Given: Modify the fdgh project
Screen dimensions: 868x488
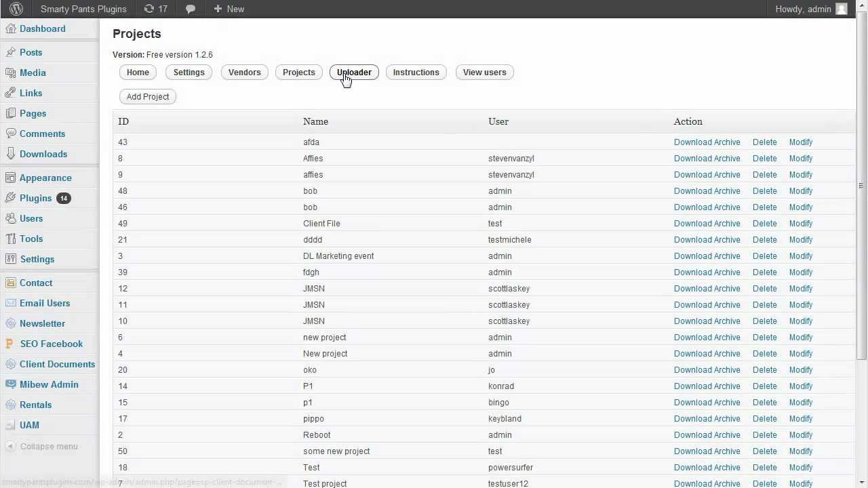Looking at the screenshot, I should coord(800,272).
